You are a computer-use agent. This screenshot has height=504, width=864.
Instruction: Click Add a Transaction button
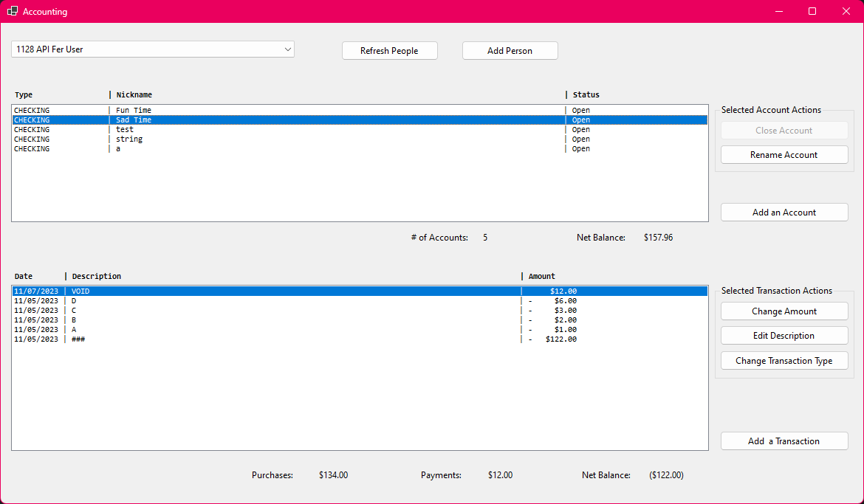784,441
